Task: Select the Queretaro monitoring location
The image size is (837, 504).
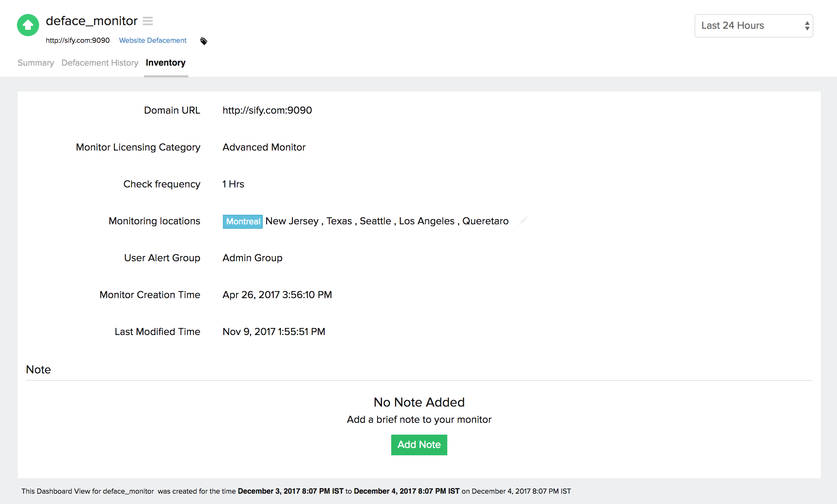Action: click(485, 221)
